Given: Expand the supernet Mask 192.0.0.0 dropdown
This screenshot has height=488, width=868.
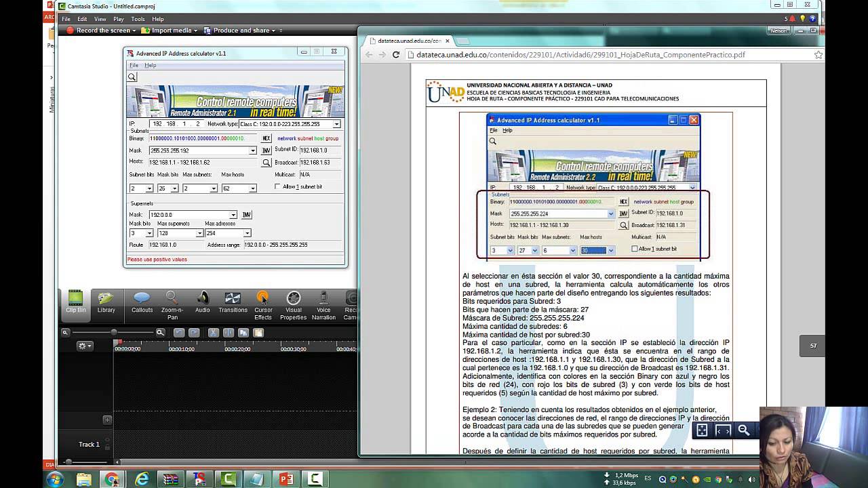Looking at the screenshot, I should (233, 215).
